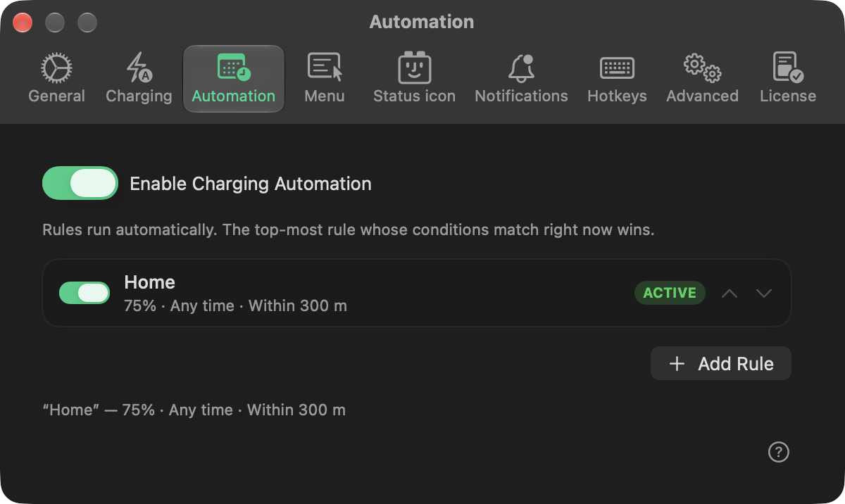This screenshot has height=504, width=845.
Task: Move Home rule down with chevron
Action: (x=764, y=293)
